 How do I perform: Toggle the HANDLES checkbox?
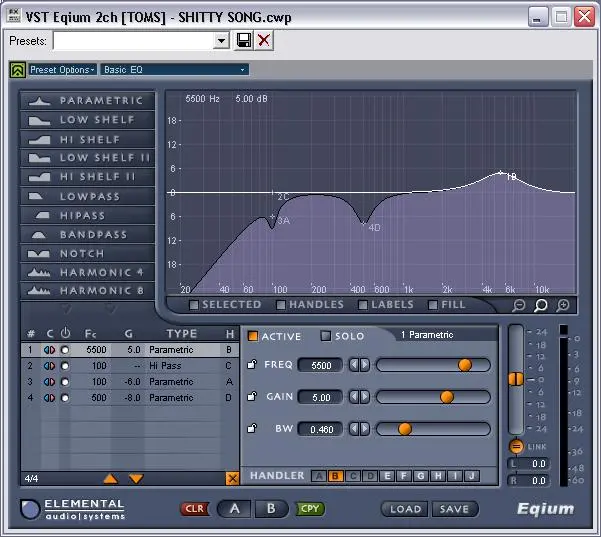click(281, 305)
